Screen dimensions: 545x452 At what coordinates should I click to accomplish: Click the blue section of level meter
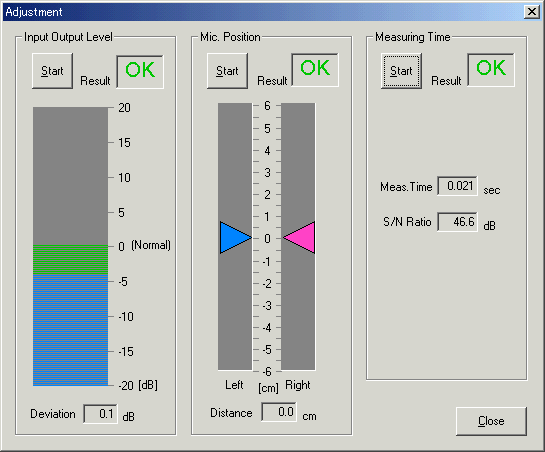point(71,330)
